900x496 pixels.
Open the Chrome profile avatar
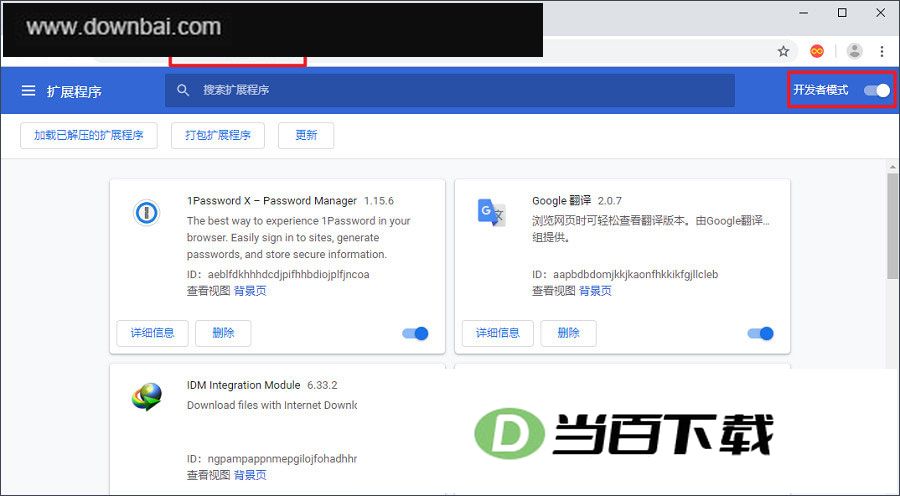click(855, 51)
